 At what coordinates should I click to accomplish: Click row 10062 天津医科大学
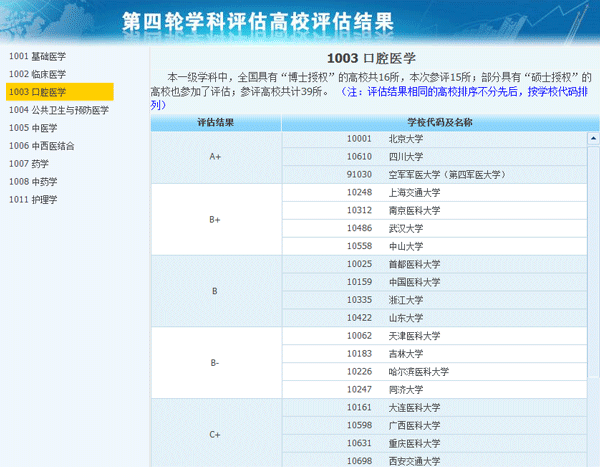coord(434,336)
